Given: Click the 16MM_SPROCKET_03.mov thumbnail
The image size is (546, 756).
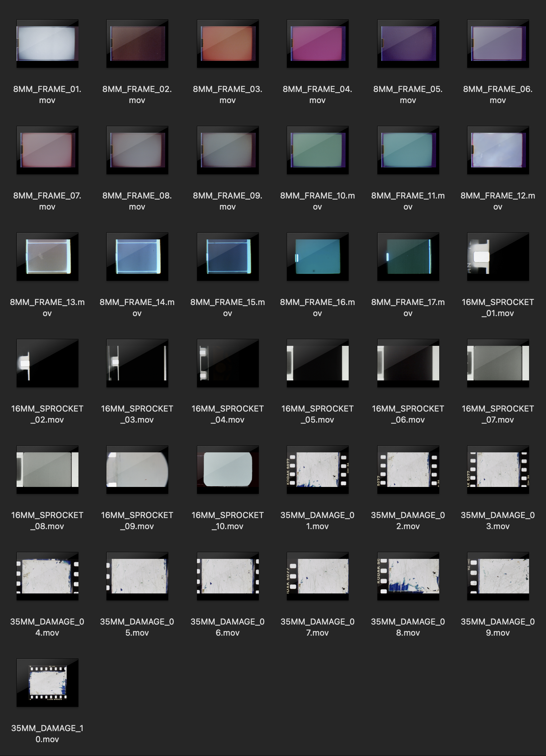Looking at the screenshot, I should coord(137,363).
